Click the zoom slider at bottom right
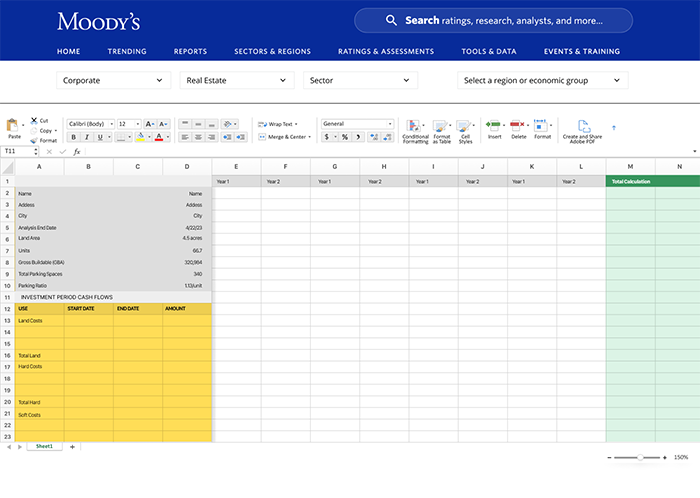700x498 pixels. coord(640,457)
